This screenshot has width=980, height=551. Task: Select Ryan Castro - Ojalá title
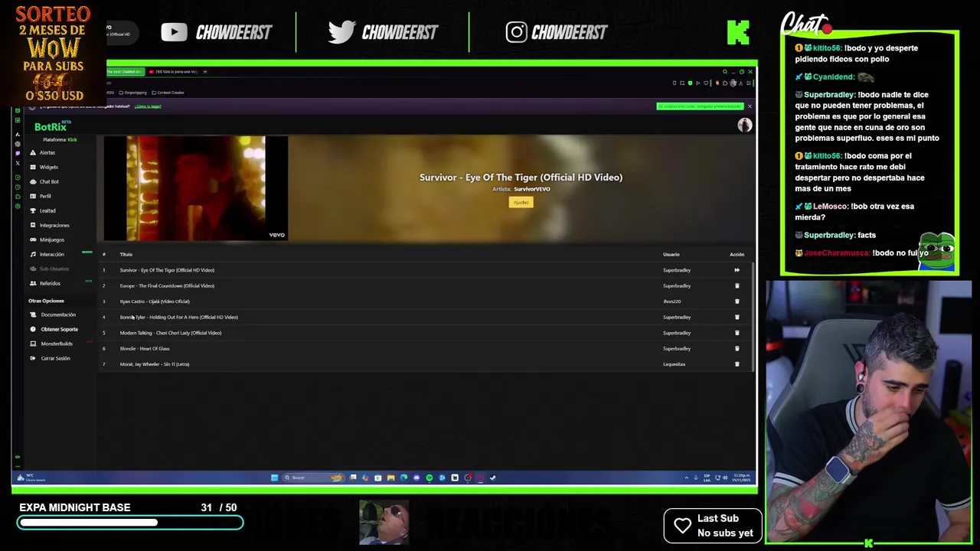(x=155, y=302)
